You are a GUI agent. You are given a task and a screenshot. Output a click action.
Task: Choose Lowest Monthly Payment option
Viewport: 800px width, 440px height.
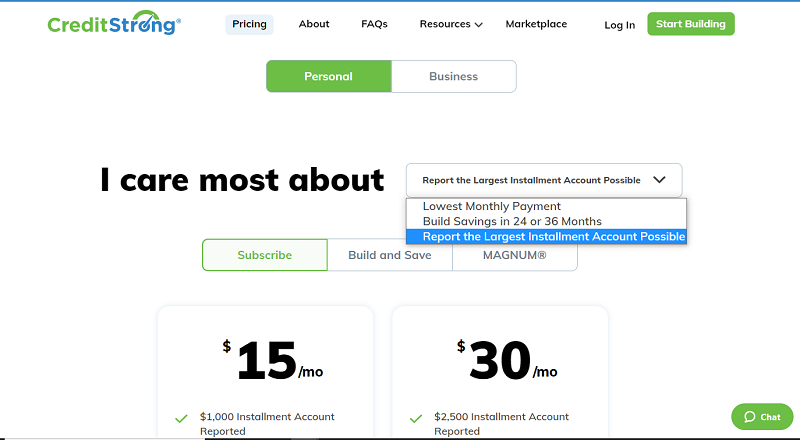point(546,206)
